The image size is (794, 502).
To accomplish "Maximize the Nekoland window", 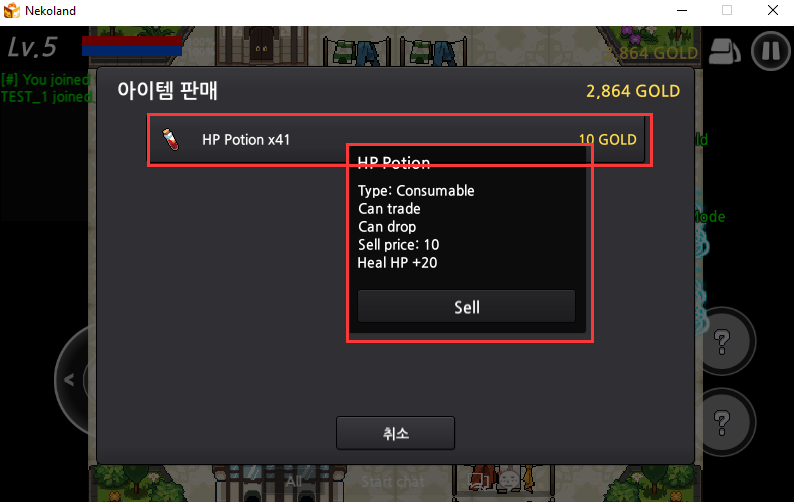I will click(727, 10).
